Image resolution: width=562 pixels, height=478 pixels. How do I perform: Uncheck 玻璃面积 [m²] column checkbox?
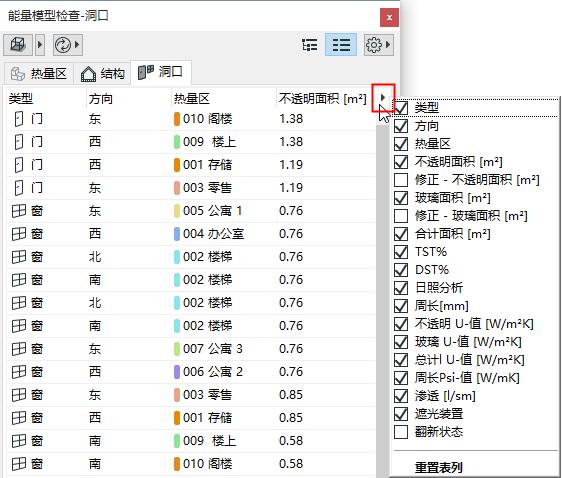pos(401,198)
